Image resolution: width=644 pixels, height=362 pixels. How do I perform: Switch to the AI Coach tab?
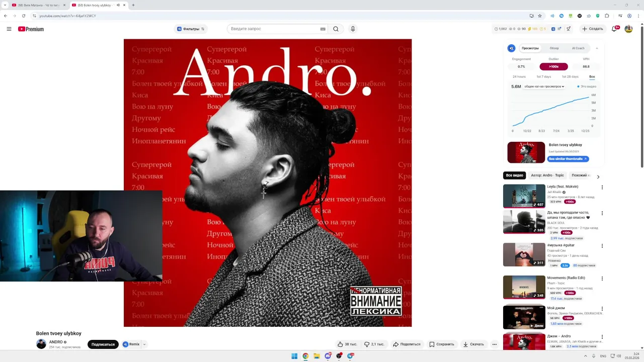click(578, 48)
